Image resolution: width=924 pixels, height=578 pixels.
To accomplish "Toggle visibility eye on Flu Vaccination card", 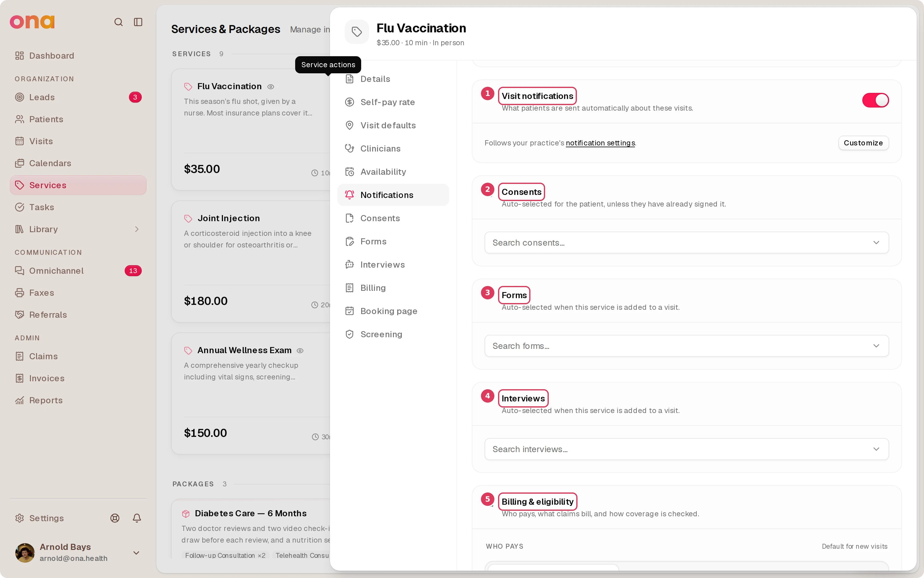I will (x=271, y=87).
